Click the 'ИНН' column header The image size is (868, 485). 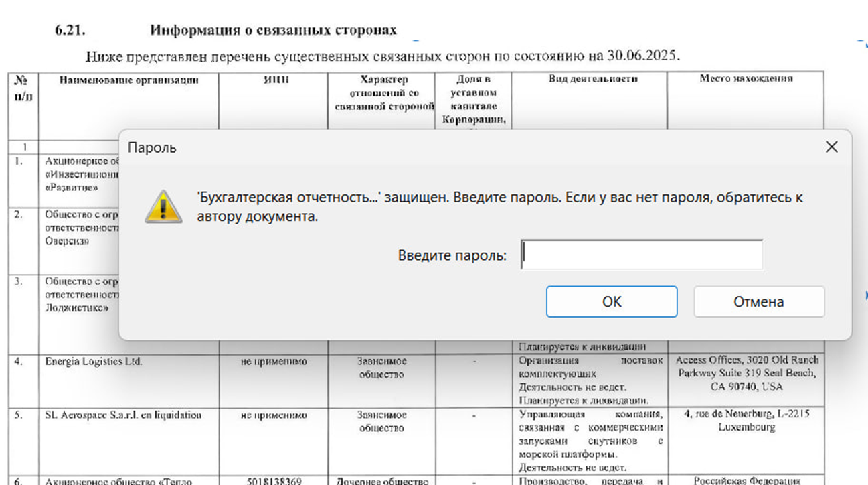[x=273, y=80]
